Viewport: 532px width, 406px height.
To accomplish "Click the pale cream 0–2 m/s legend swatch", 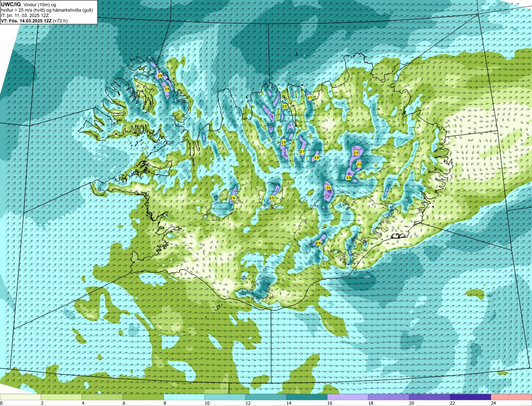I will point(21,397).
